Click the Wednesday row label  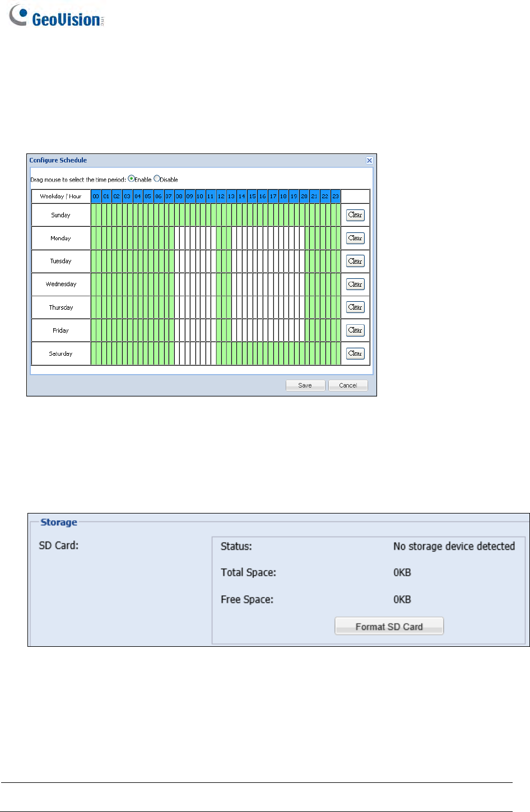pos(61,284)
